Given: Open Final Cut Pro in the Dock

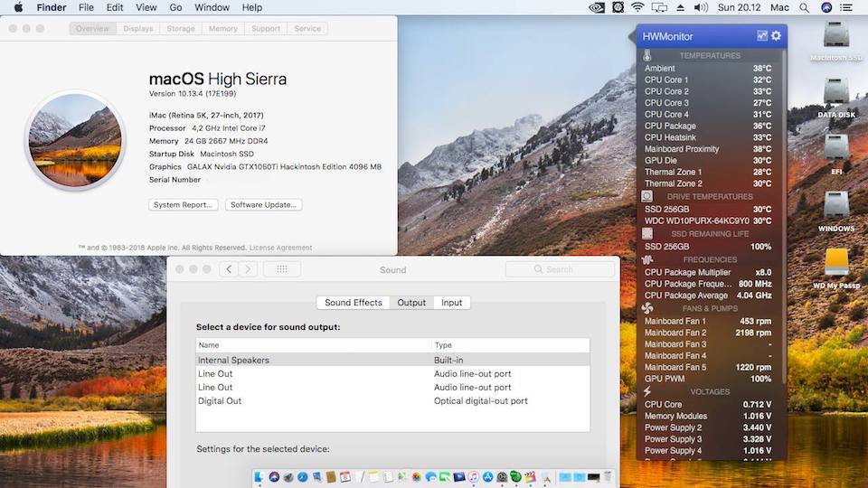Looking at the screenshot, I should (531, 476).
